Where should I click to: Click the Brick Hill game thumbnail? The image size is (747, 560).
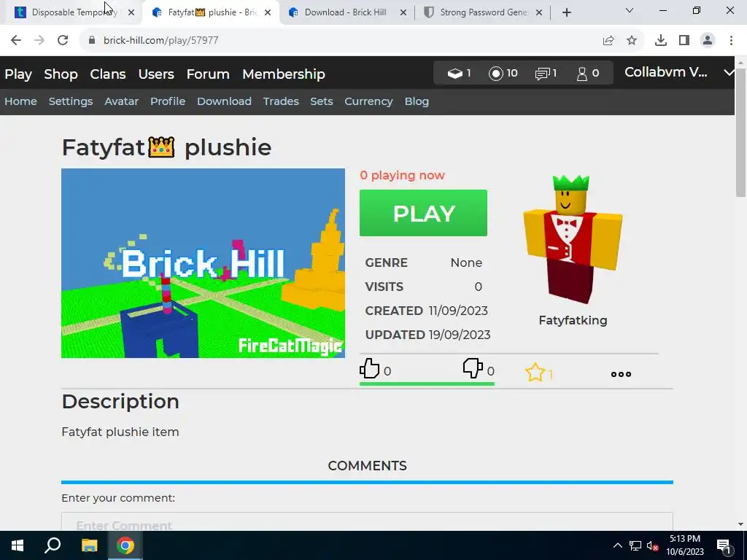pos(203,262)
